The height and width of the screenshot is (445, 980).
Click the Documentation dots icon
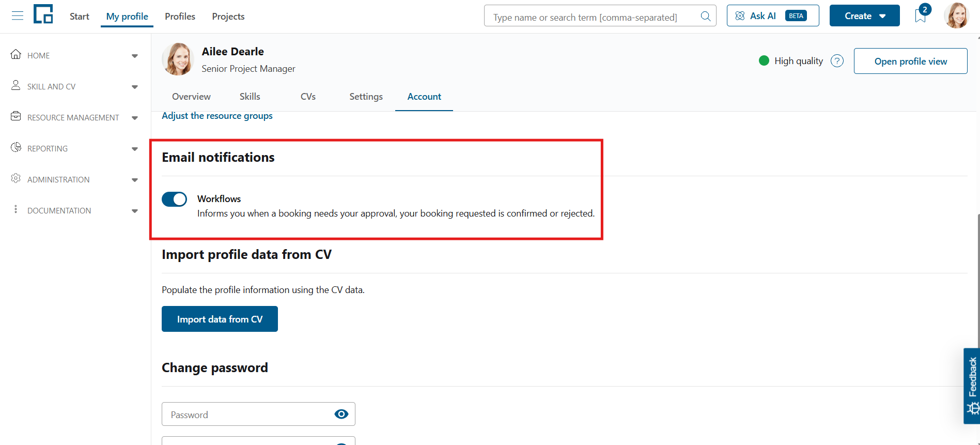tap(16, 209)
